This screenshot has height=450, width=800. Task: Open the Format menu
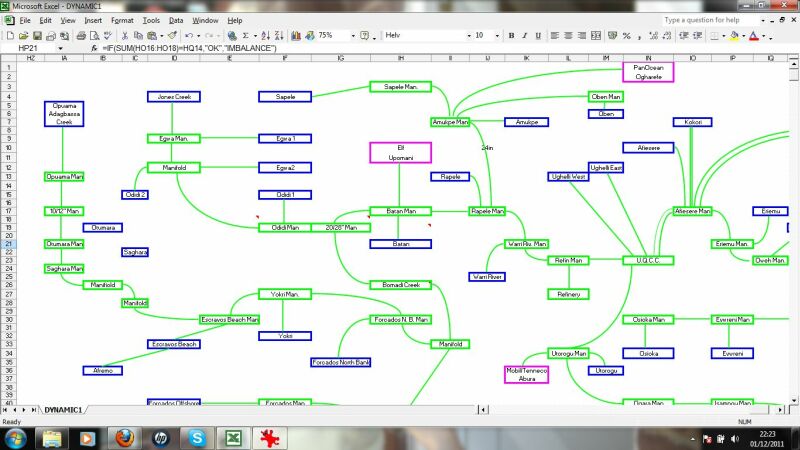pyautogui.click(x=122, y=20)
